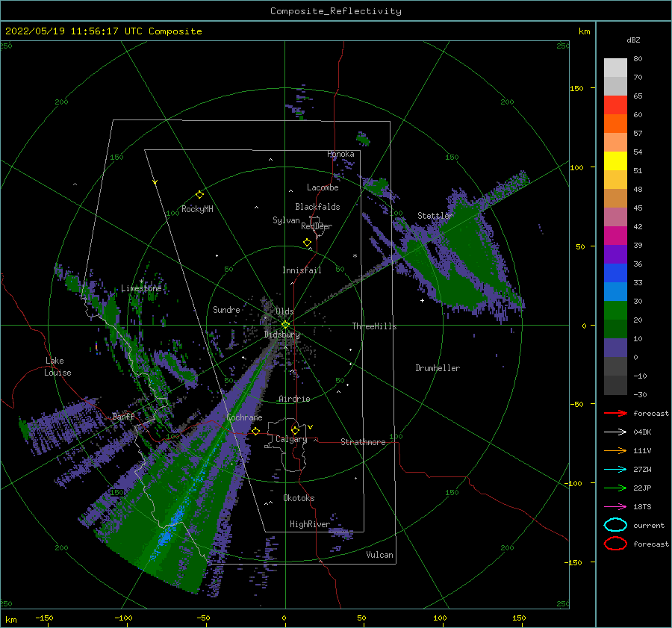672x628 pixels.
Task: Click the Olds town label
Action: [284, 311]
